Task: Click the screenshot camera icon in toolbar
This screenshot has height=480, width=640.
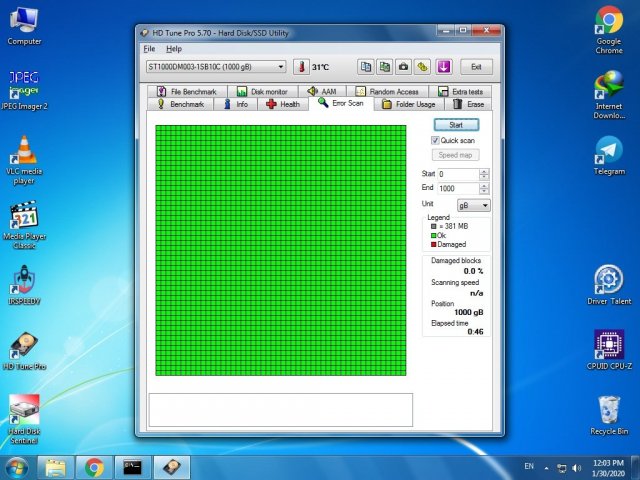Action: point(403,67)
